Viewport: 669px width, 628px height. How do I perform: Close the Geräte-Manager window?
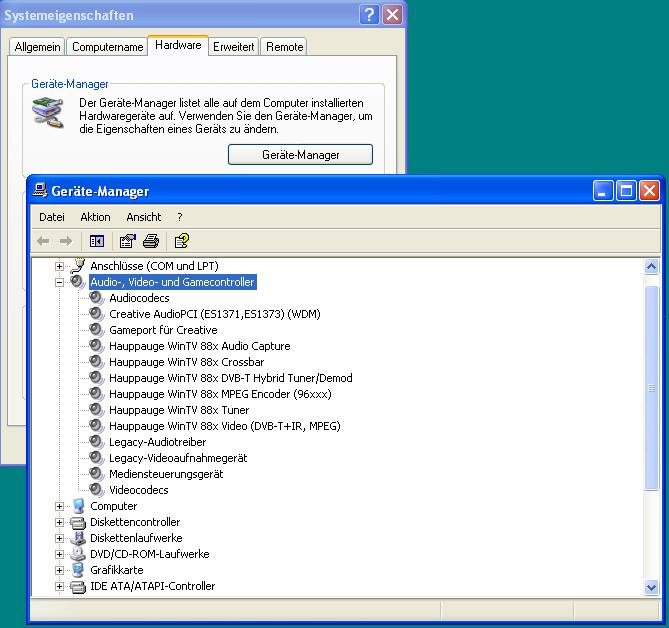tap(649, 190)
